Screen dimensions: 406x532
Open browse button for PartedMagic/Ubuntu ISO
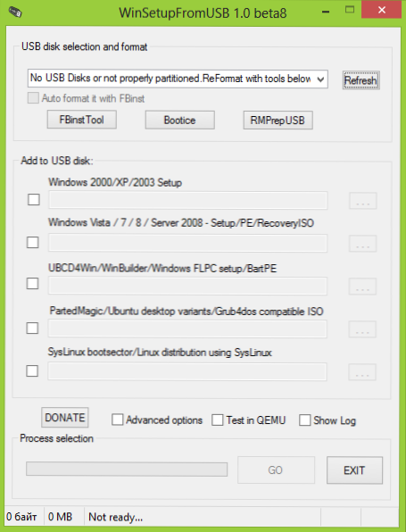362,329
